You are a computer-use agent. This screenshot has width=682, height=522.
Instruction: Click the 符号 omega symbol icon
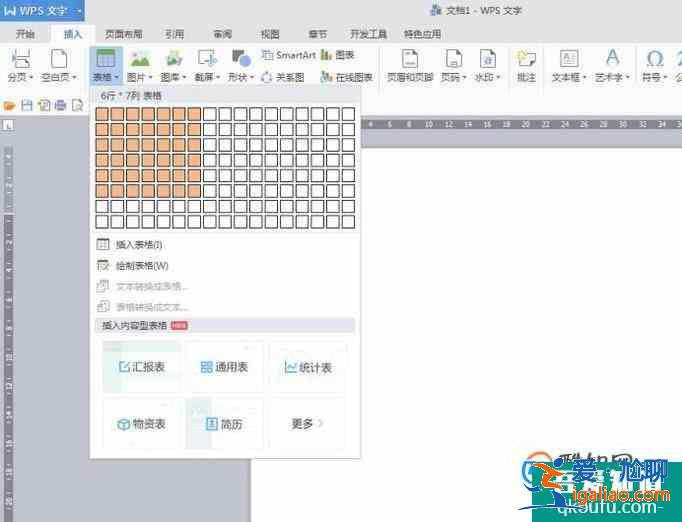[x=655, y=58]
